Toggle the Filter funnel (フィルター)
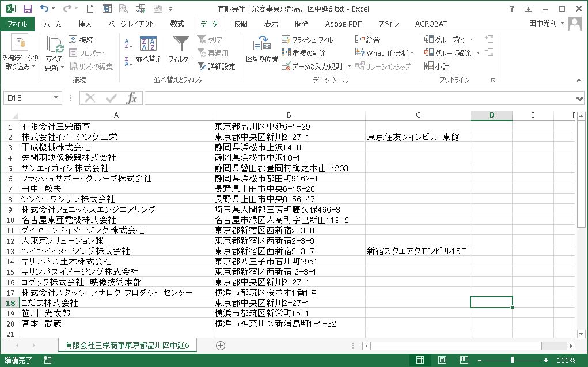The width and height of the screenshot is (588, 367). coord(181,50)
